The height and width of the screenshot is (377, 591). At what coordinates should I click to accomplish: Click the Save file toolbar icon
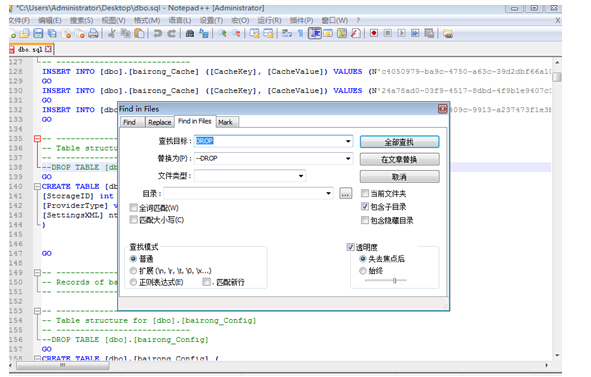38,34
